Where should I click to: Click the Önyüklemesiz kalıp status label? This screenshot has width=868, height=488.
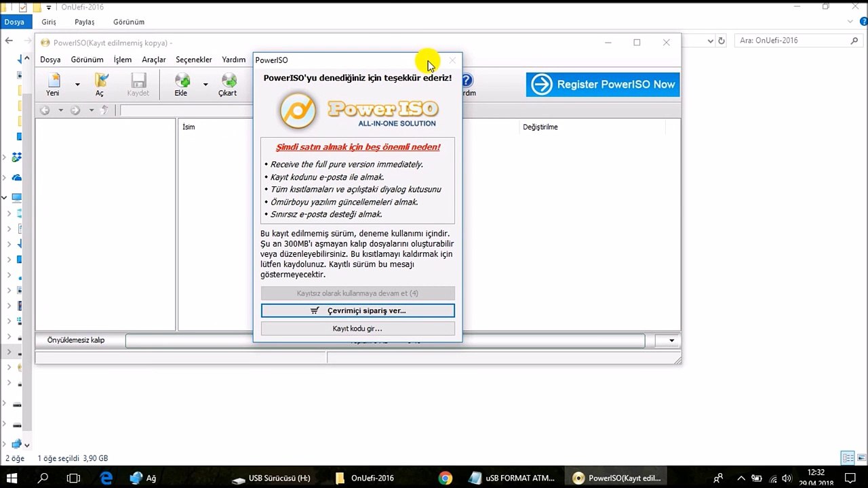point(76,340)
